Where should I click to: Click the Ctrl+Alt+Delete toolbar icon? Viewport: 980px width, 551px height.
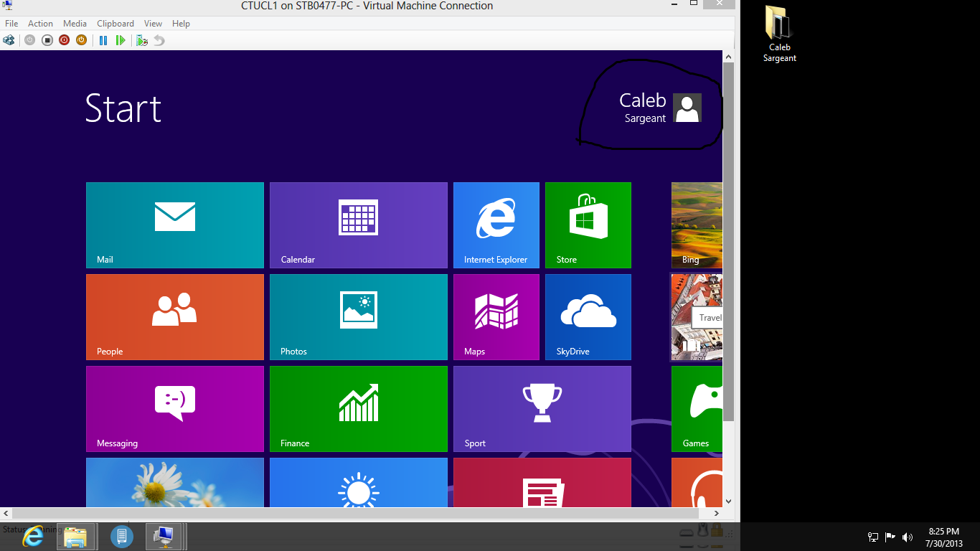point(9,40)
